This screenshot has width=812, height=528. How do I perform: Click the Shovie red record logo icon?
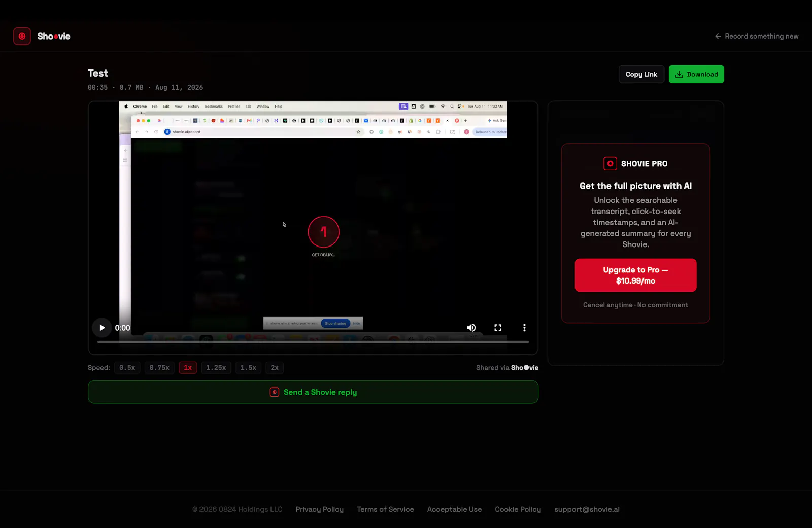[x=22, y=36]
